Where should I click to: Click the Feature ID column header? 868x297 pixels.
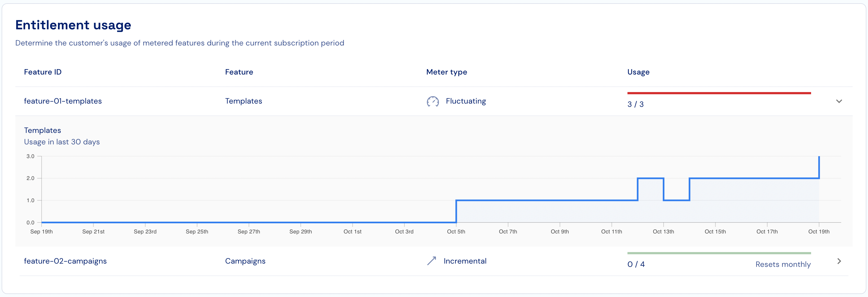coord(42,72)
